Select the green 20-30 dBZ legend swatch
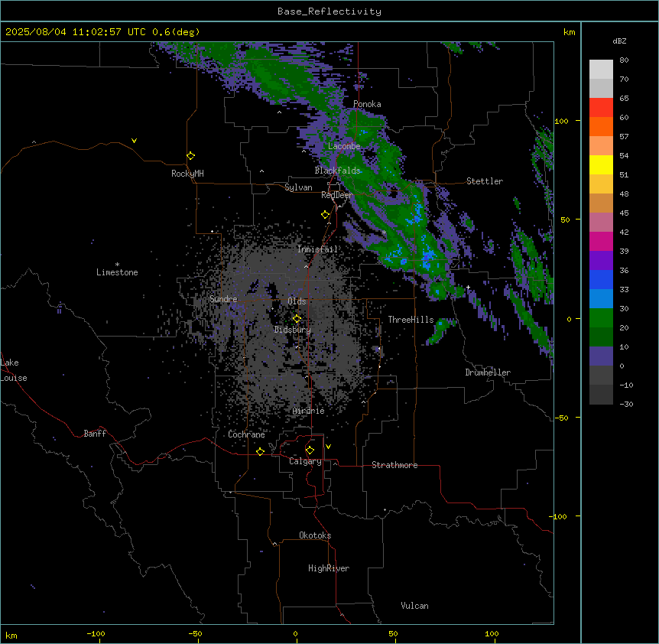 coord(601,318)
